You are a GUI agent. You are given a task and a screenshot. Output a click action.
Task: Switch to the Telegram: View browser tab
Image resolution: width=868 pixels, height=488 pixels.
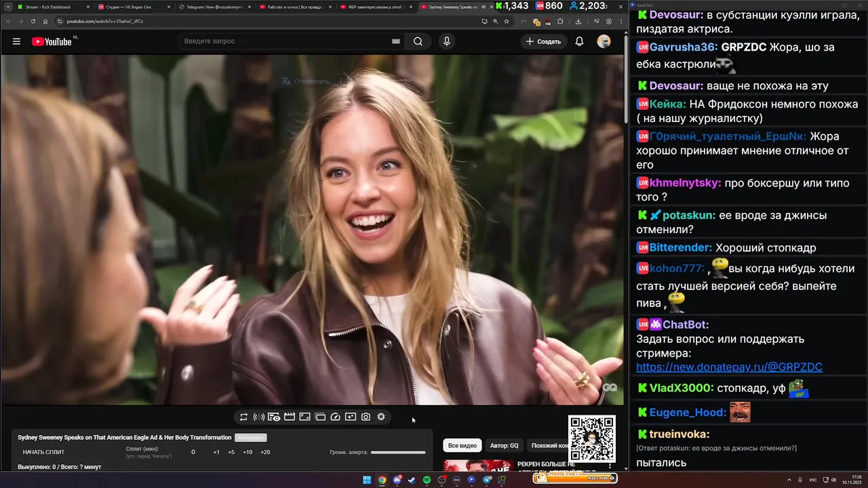pos(214,7)
